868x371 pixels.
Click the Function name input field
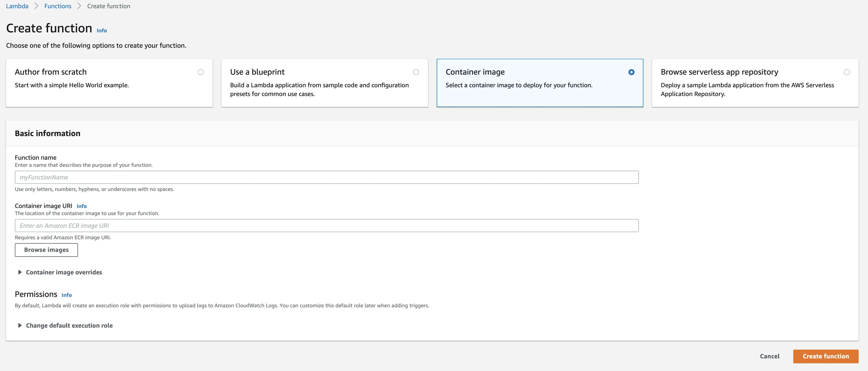[326, 177]
